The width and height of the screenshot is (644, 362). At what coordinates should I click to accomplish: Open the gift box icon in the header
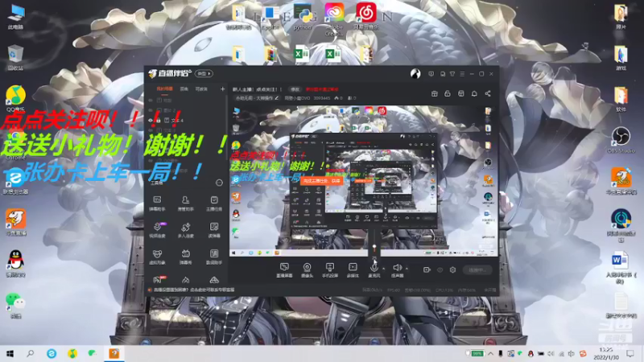pyautogui.click(x=434, y=93)
